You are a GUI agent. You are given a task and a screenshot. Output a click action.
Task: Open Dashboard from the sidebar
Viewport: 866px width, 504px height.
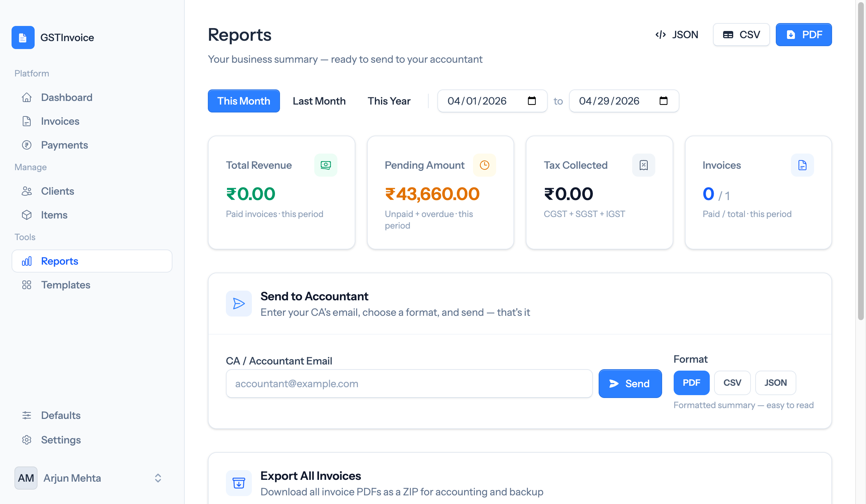(92, 97)
